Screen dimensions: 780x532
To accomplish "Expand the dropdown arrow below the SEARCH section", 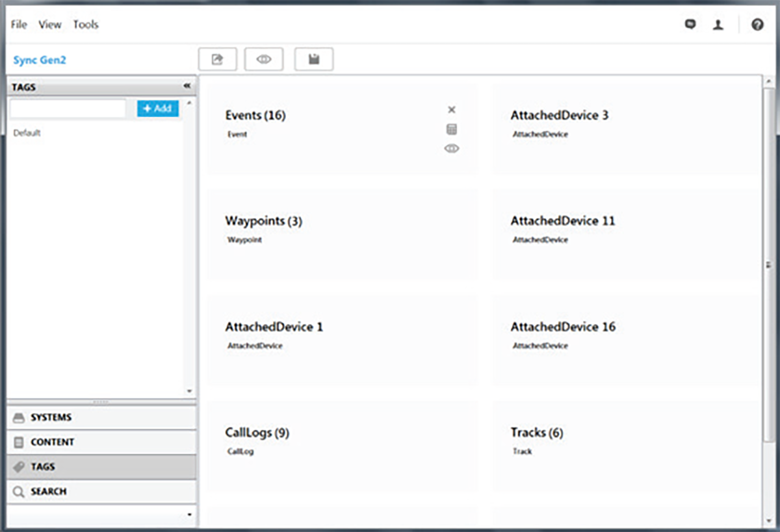I will pos(189,514).
